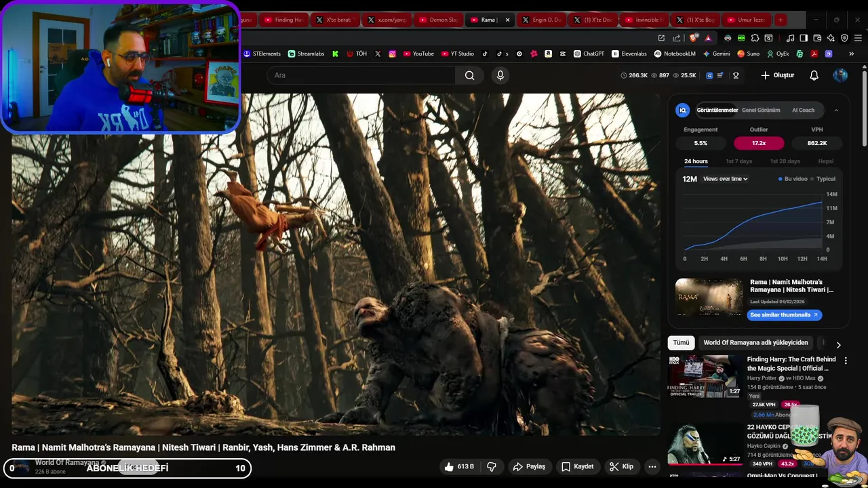Switch to Umur Tezer browser tab

[x=747, y=20]
